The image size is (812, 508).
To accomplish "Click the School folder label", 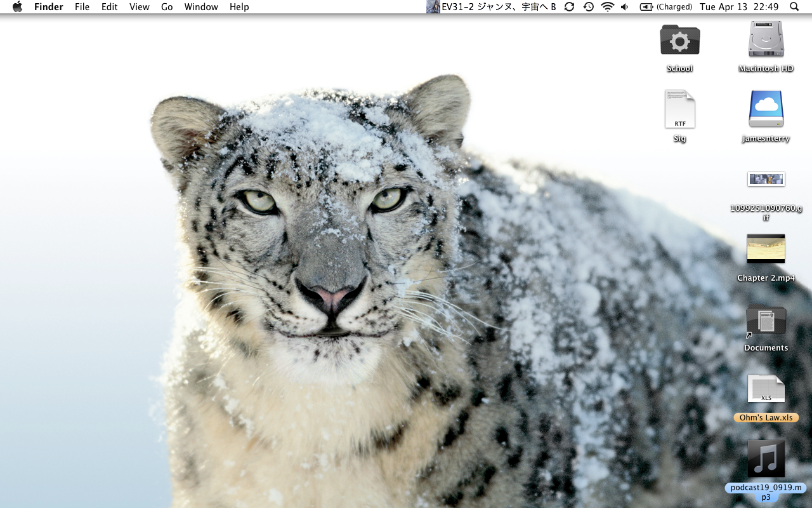I will click(680, 69).
